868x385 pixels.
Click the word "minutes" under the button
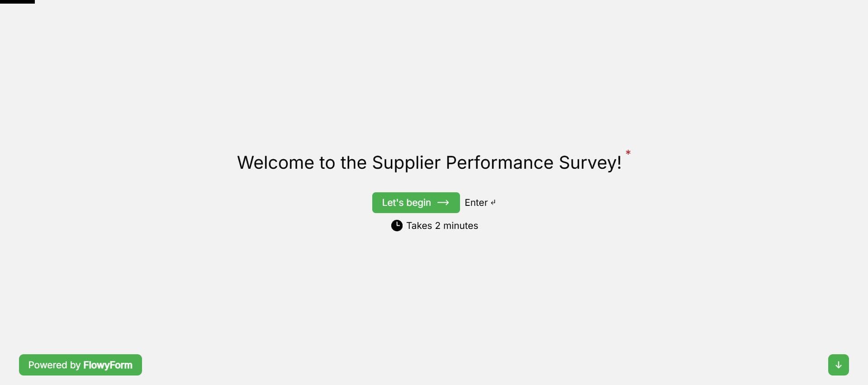click(460, 226)
